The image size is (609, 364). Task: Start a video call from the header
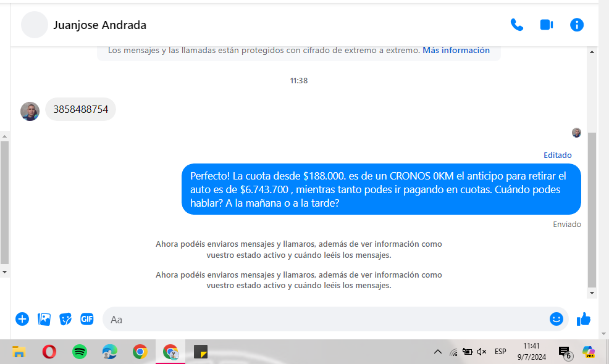coord(547,25)
